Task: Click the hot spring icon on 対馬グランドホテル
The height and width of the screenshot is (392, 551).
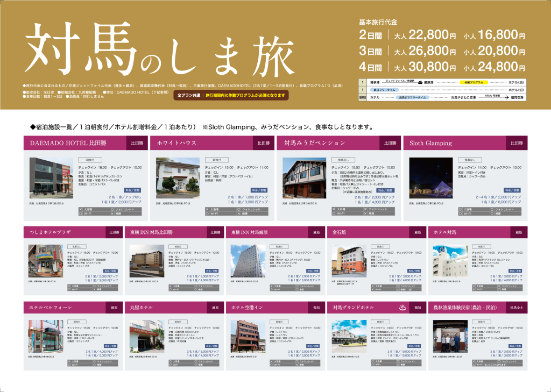Action: (x=402, y=308)
